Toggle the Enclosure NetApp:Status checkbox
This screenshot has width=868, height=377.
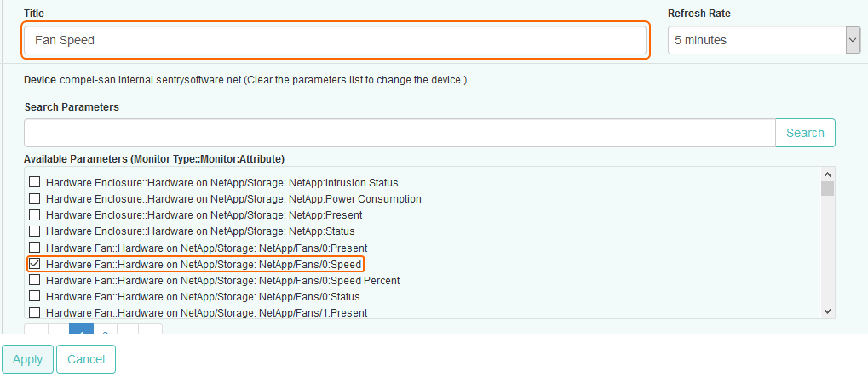point(35,231)
